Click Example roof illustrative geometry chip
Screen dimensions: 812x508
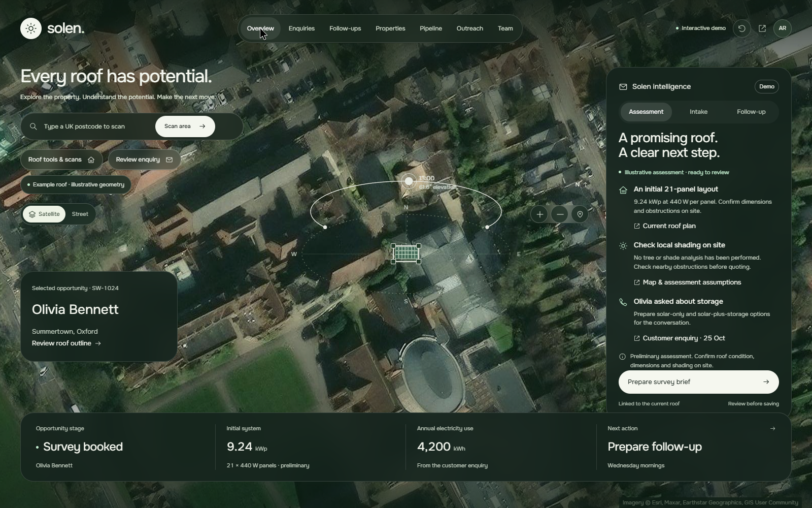click(x=76, y=184)
